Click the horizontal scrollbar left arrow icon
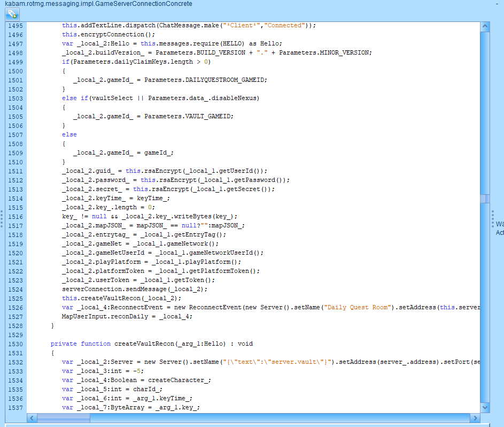 point(31,418)
